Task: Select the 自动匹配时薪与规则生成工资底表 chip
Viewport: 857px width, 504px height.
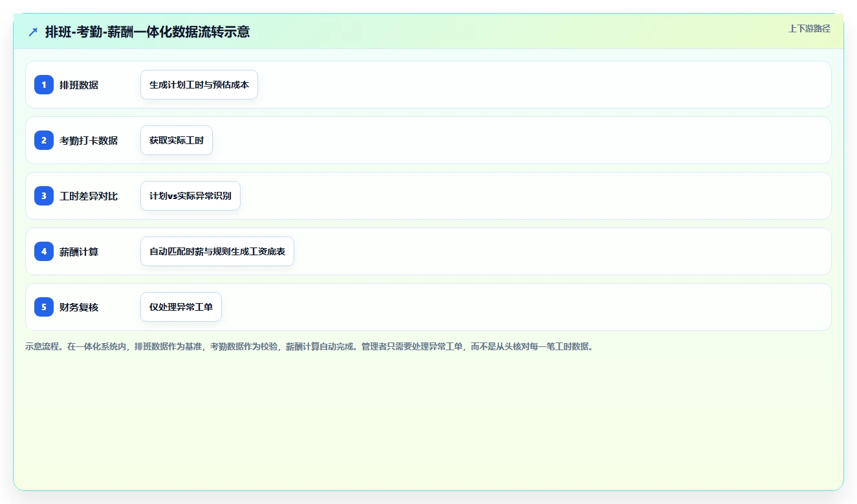Action: [217, 251]
